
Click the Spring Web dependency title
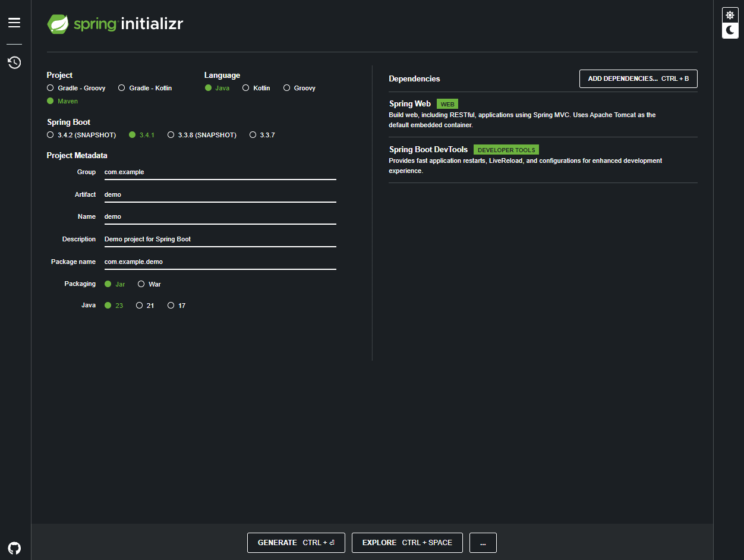point(410,104)
